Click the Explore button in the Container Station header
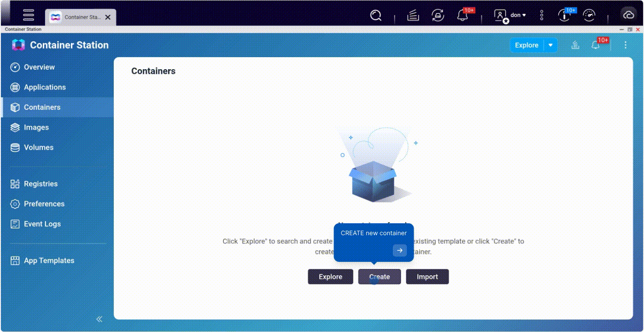 click(x=527, y=45)
